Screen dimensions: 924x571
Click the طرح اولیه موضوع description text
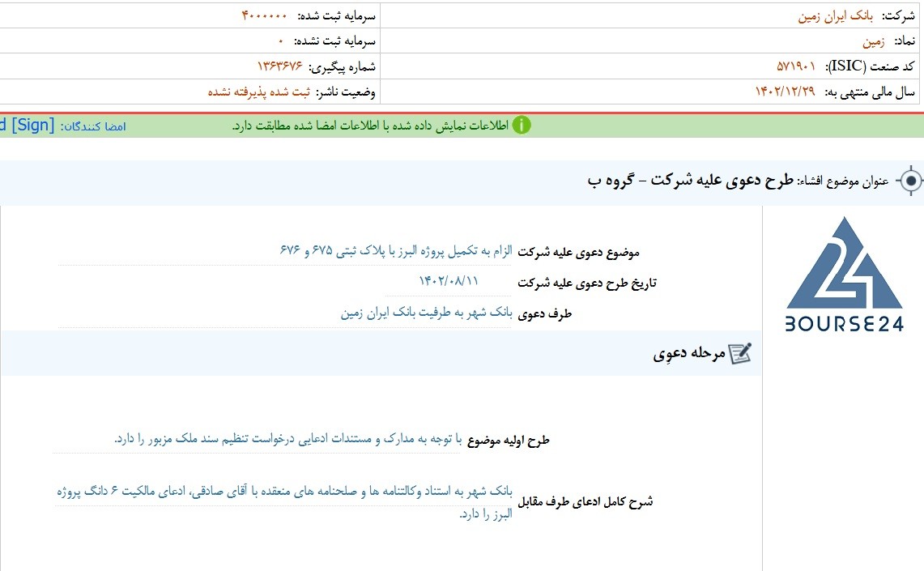[288, 439]
